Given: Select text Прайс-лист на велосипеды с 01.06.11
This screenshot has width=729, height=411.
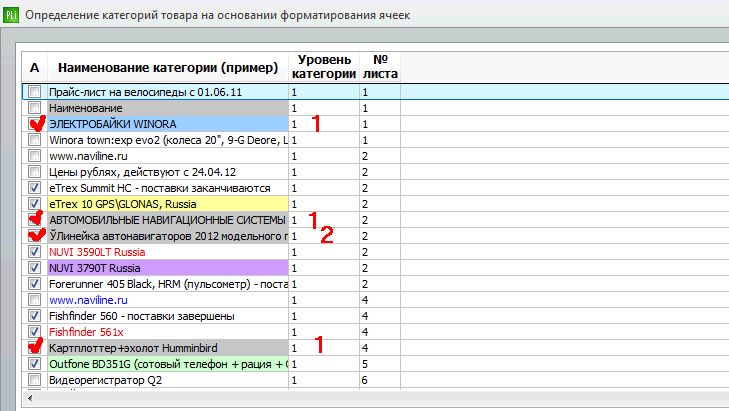Looking at the screenshot, I should click(146, 92).
